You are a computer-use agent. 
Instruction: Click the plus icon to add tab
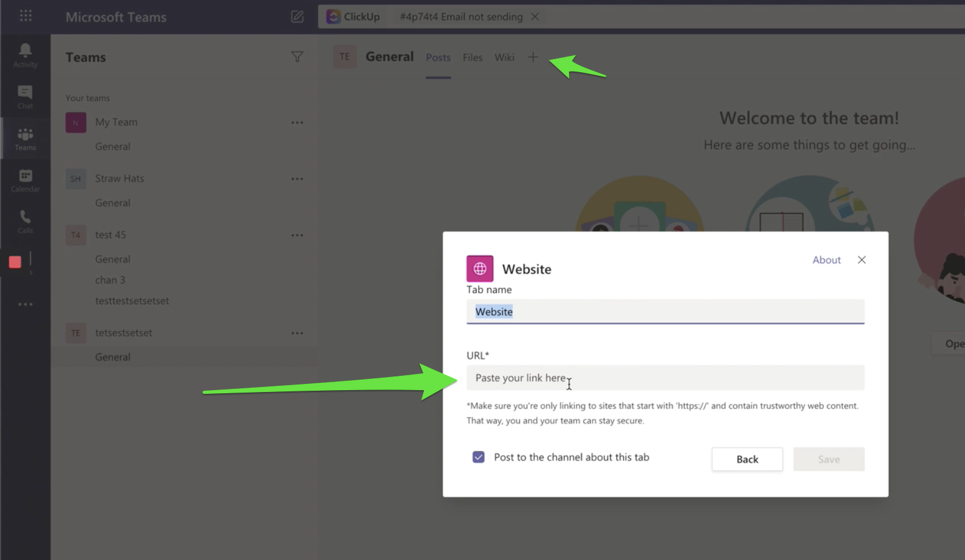533,57
